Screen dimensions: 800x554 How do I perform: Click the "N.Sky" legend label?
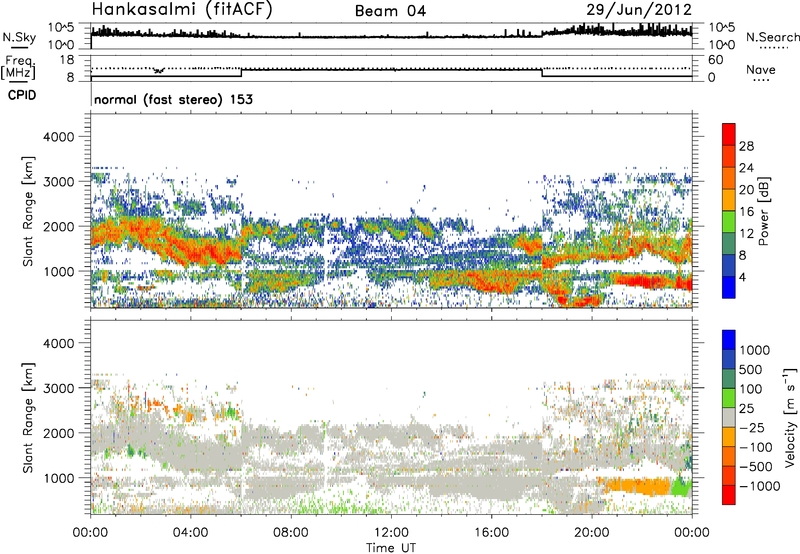click(x=19, y=37)
